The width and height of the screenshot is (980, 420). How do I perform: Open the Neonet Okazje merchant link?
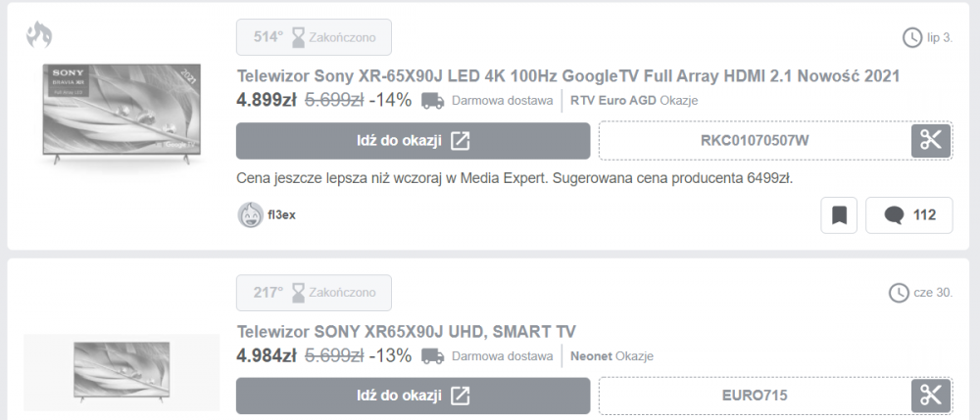pyautogui.click(x=612, y=356)
